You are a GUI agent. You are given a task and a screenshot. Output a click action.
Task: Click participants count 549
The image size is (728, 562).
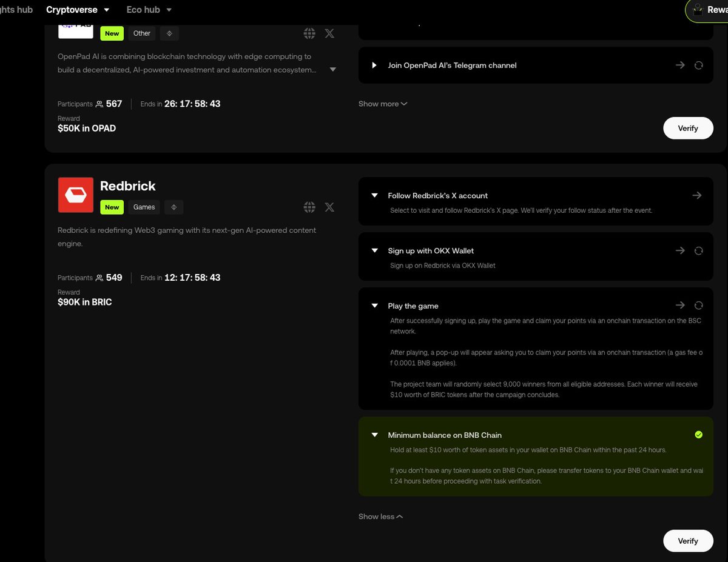pos(114,278)
